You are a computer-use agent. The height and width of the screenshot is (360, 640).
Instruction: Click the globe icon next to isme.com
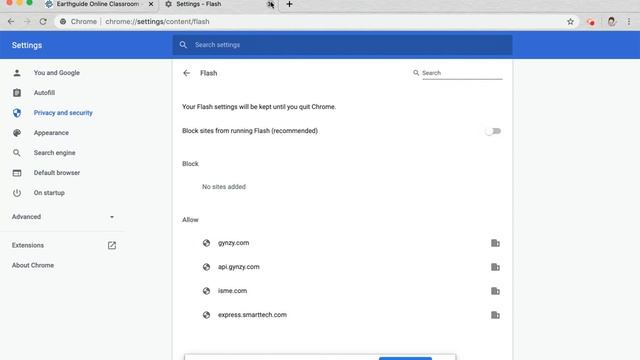click(x=207, y=291)
